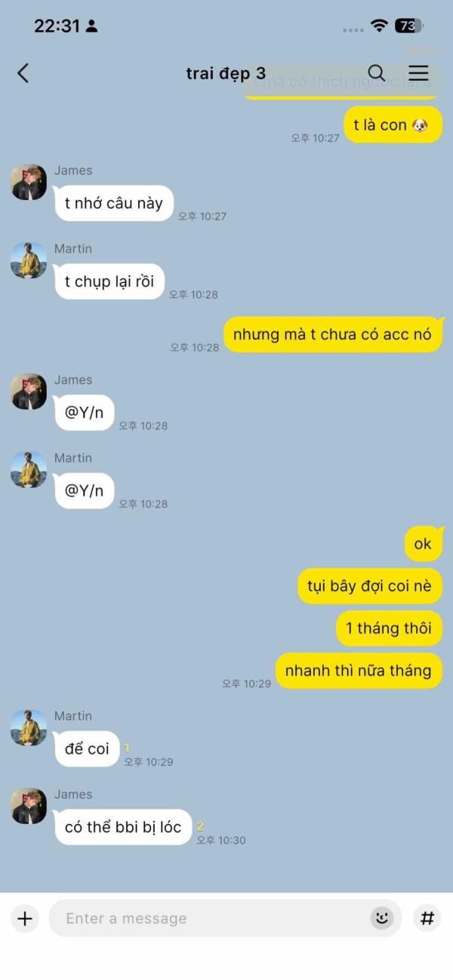
Task: Open search in chat
Action: pos(376,73)
